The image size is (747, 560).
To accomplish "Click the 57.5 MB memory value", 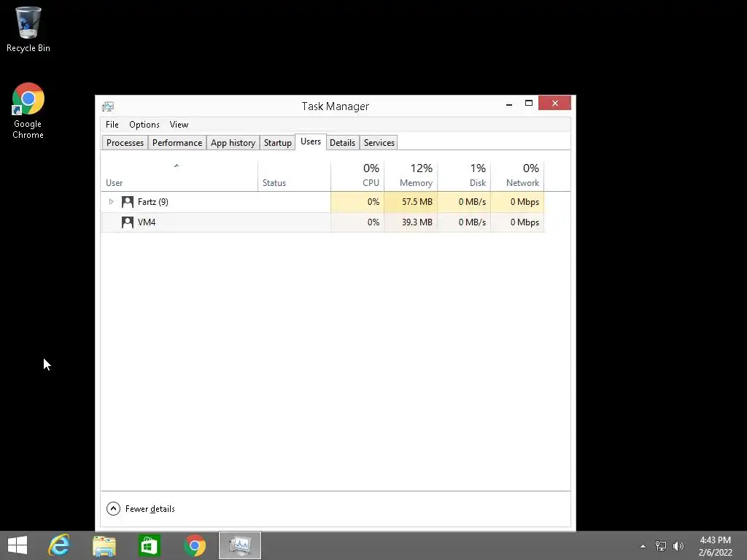I will pyautogui.click(x=417, y=202).
